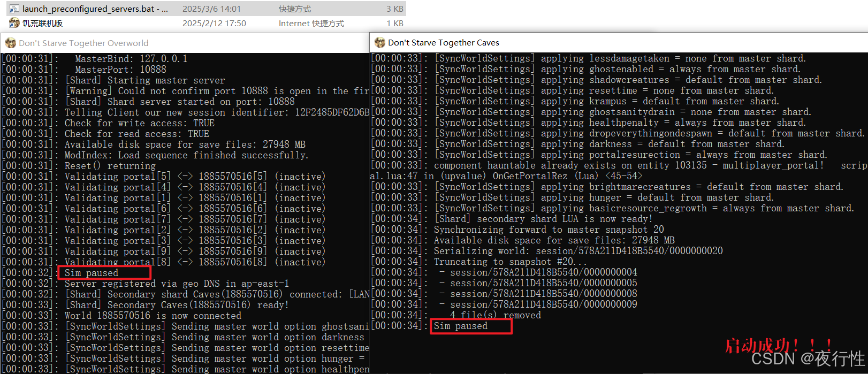This screenshot has height=374, width=868.
Task: Click the secondary shard LUA is now ready line
Action: tap(512, 219)
